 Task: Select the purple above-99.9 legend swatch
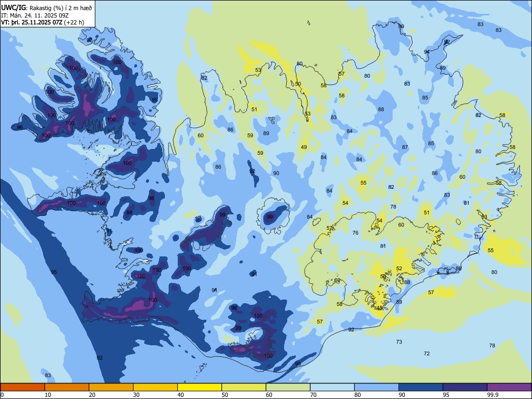coord(509,387)
